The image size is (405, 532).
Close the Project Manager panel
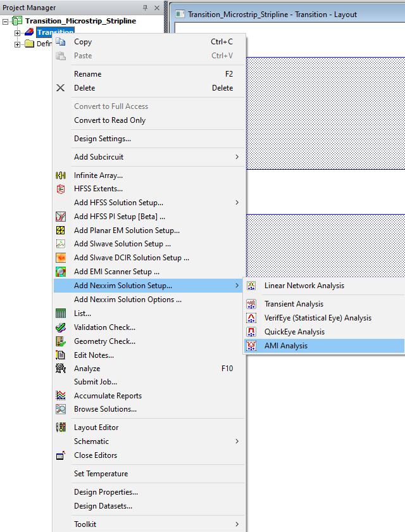(x=157, y=8)
